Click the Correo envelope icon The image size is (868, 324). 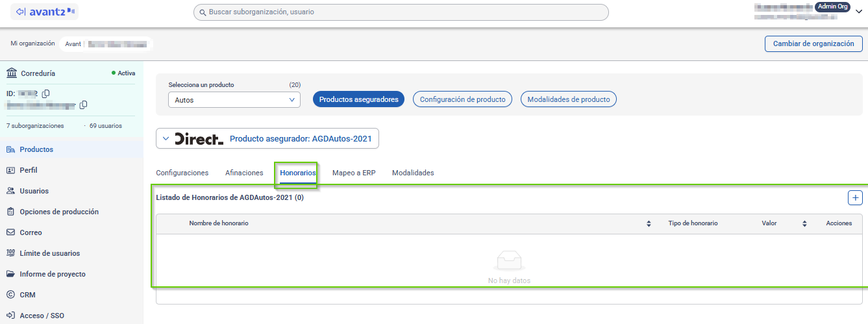tap(10, 232)
